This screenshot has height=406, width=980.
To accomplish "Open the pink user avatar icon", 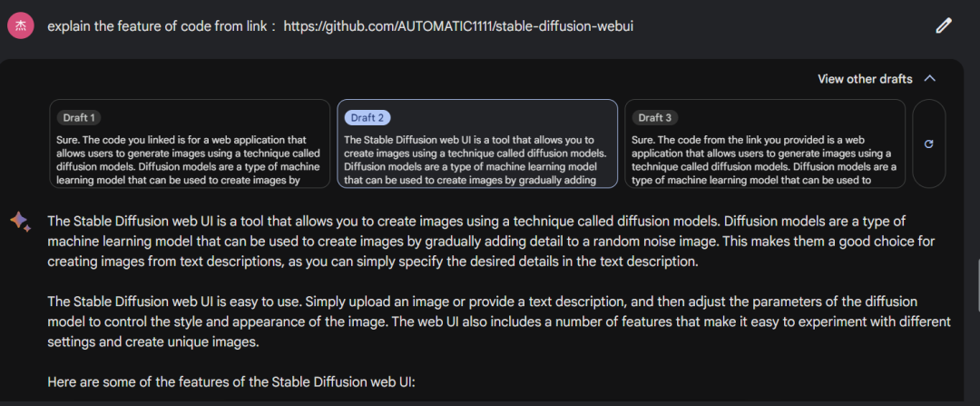I will pos(21,25).
